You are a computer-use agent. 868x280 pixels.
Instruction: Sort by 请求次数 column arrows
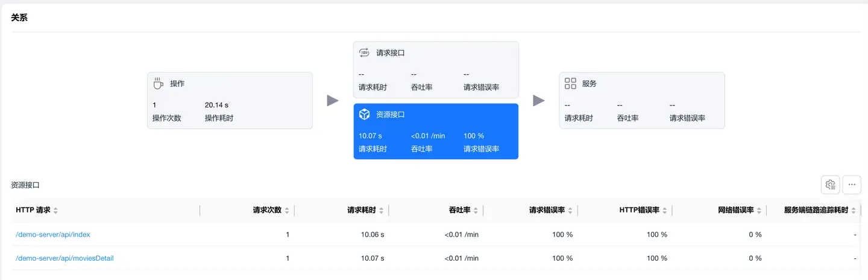tap(287, 211)
